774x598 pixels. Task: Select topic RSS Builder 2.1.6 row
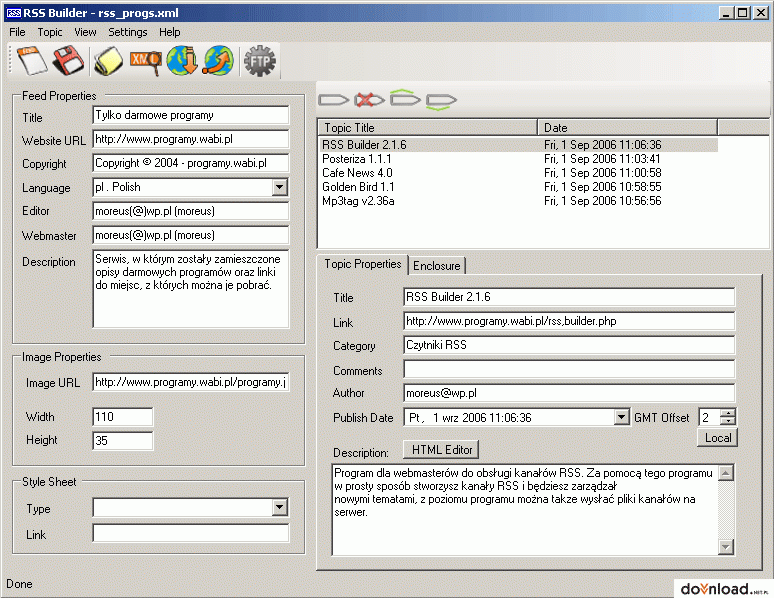point(518,145)
